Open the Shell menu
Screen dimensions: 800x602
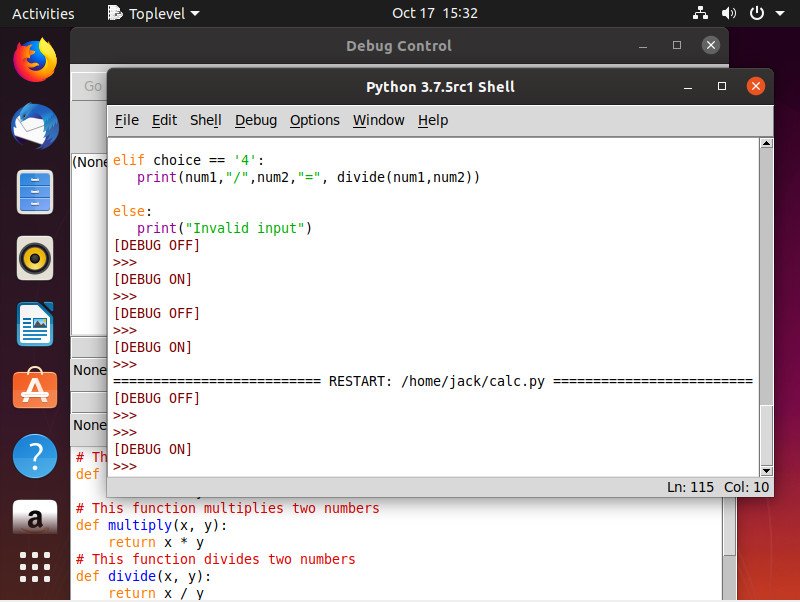(x=206, y=120)
